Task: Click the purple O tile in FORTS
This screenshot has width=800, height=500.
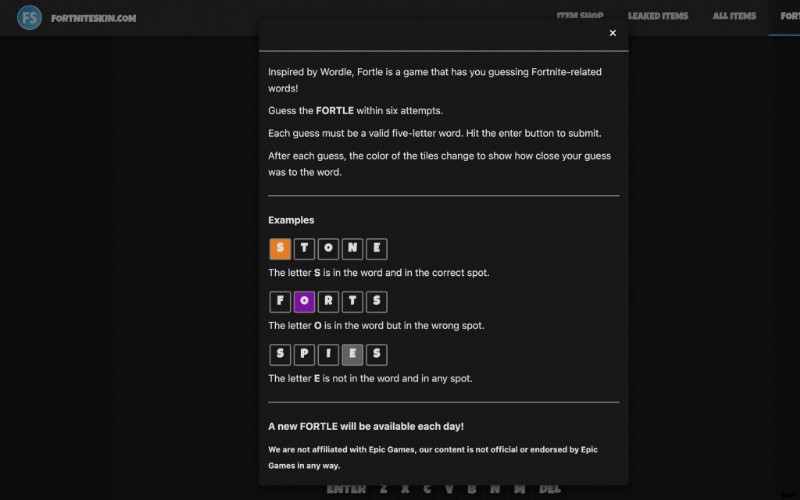Action: [304, 302]
